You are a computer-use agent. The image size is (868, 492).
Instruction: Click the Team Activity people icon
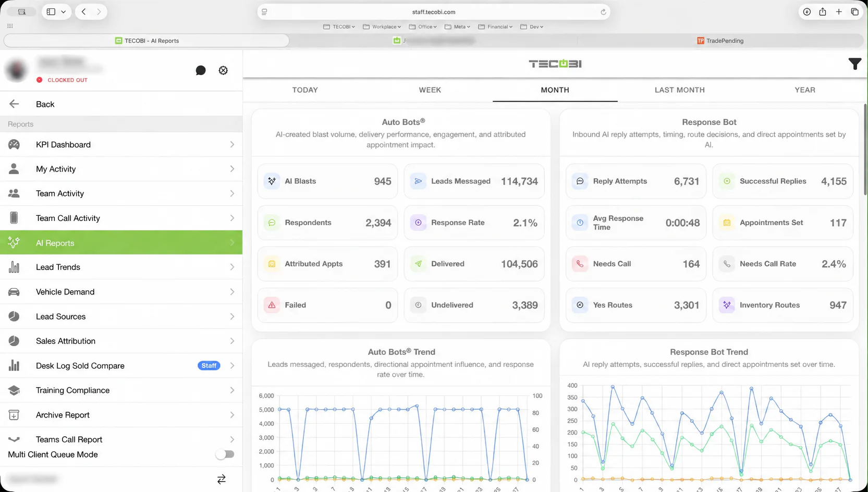[14, 193]
